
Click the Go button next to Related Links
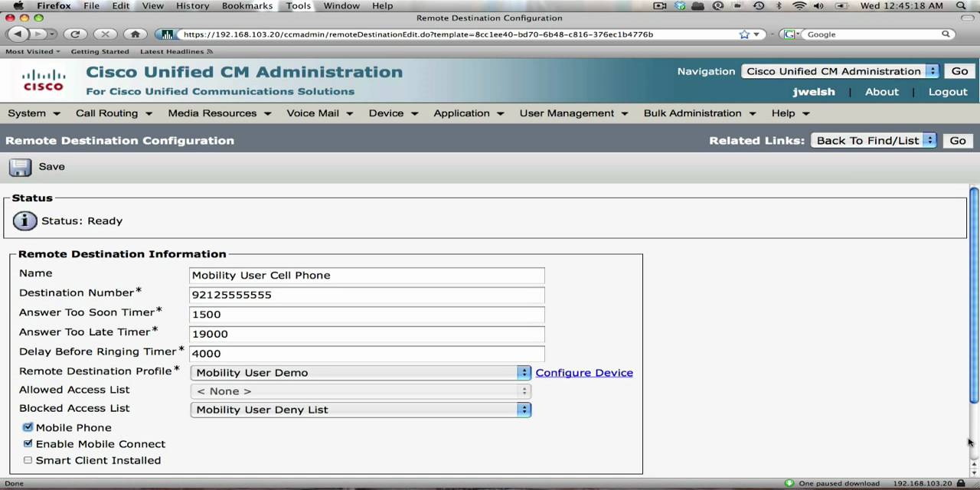958,140
